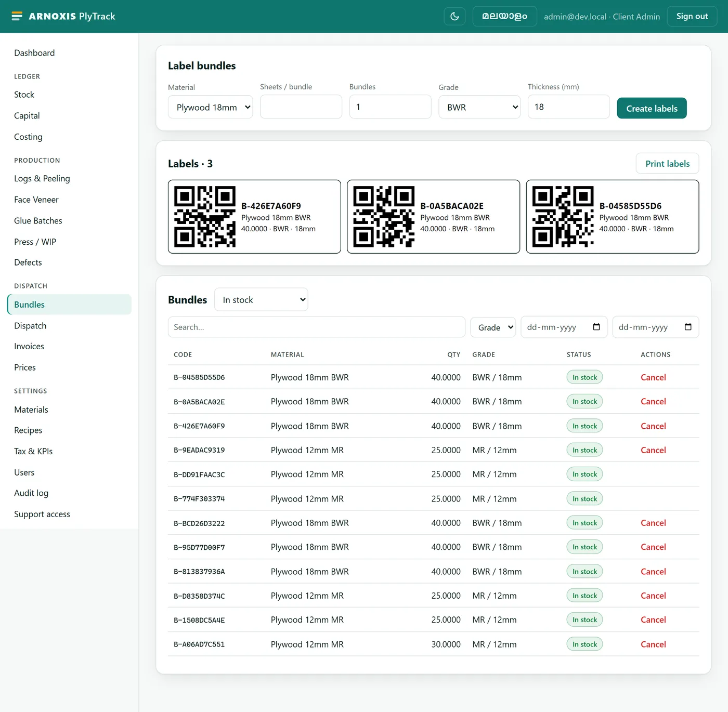Image resolution: width=728 pixels, height=712 pixels.
Task: Open the Material dropdown
Action: point(211,107)
